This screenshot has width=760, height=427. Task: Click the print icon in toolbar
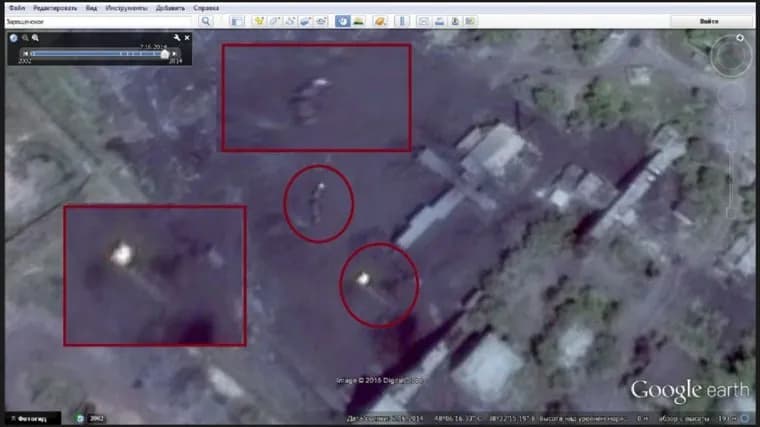pyautogui.click(x=440, y=21)
